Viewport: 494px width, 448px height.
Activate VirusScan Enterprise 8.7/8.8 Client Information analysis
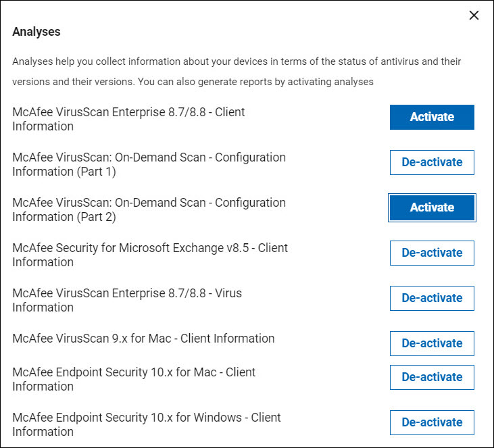(x=432, y=117)
